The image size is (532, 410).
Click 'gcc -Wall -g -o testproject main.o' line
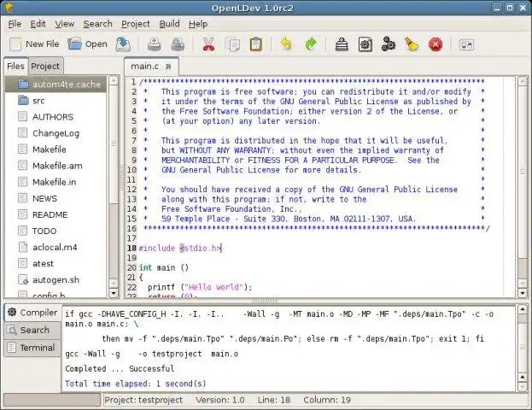152,354
